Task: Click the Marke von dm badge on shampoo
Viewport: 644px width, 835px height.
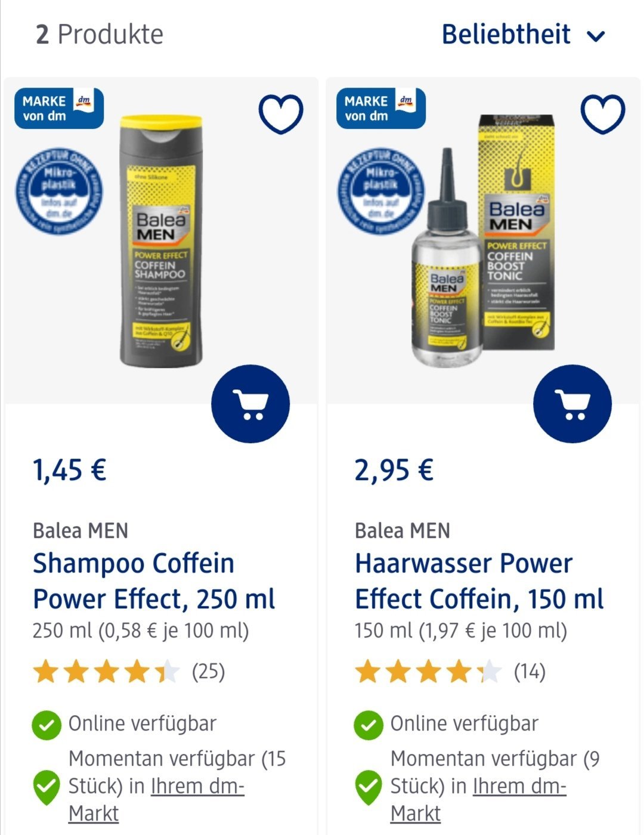Action: (x=59, y=108)
